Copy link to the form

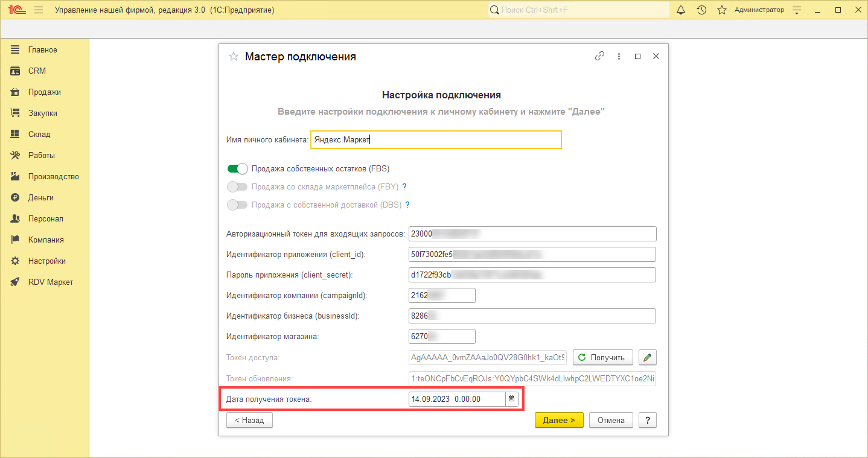(x=599, y=56)
